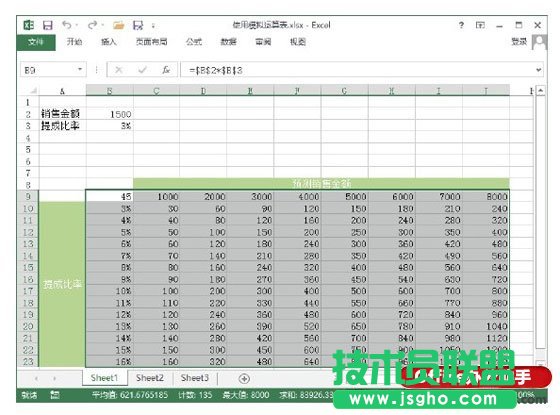This screenshot has height=415, width=560.
Task: Select cell C9 with value 1000
Action: [156, 196]
